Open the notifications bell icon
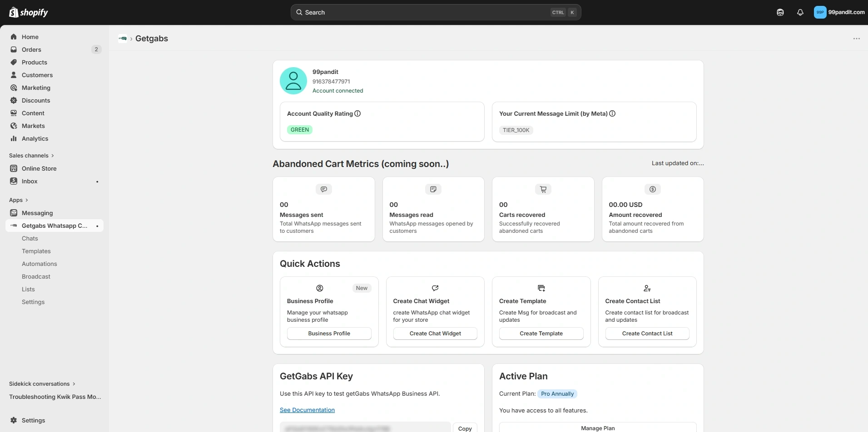The width and height of the screenshot is (868, 432). click(x=800, y=12)
